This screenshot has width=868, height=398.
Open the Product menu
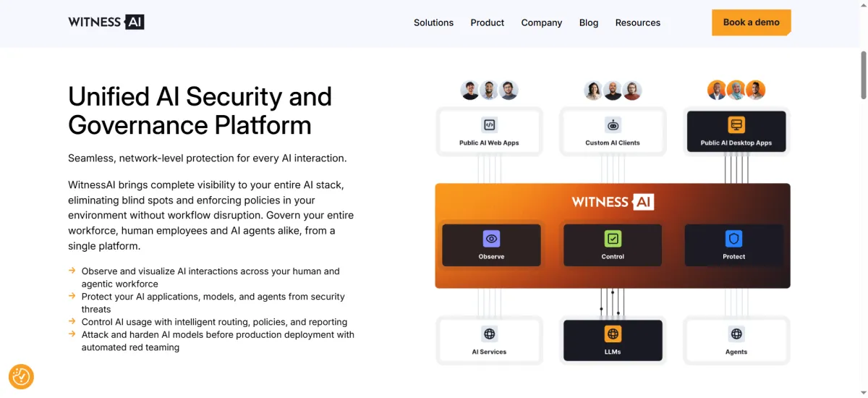tap(487, 22)
